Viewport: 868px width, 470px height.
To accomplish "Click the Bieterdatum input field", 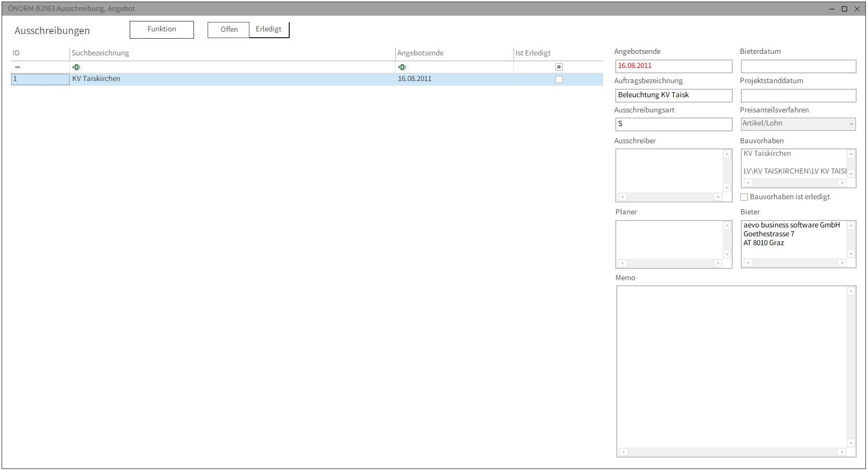I will (798, 66).
